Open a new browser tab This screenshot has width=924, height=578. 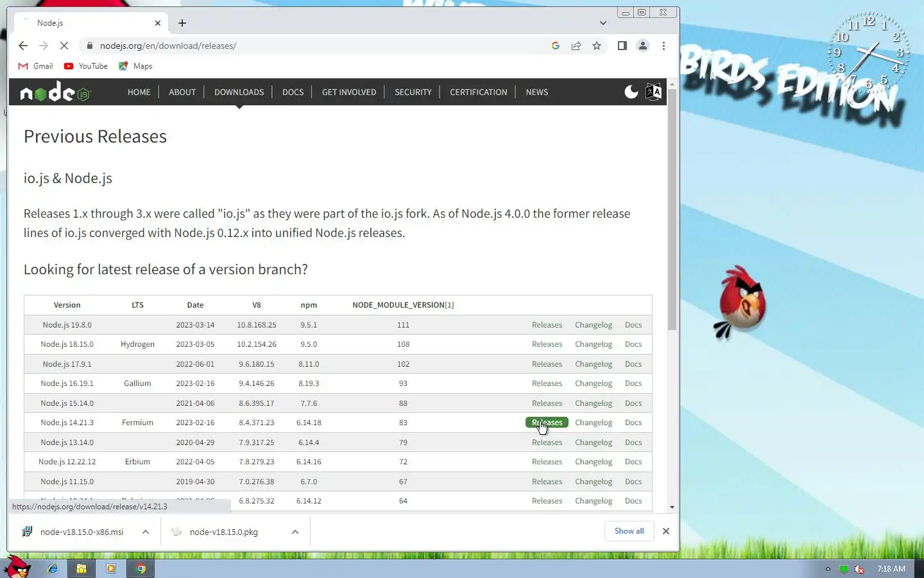tap(182, 23)
